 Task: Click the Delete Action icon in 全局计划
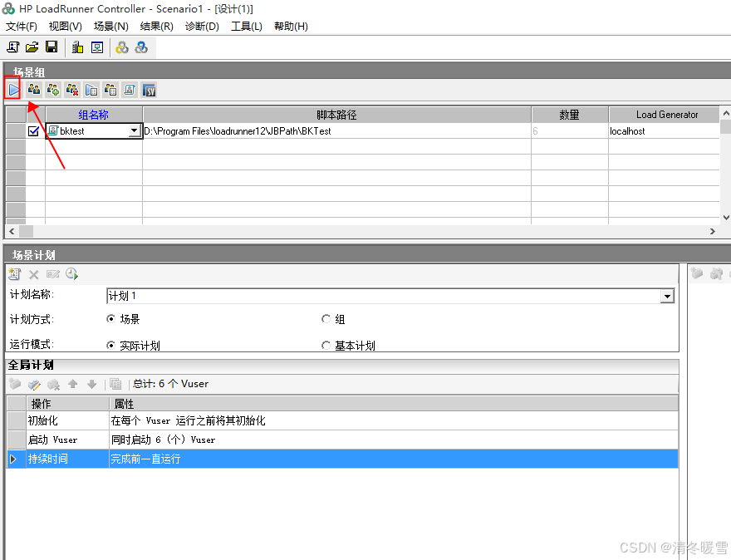[x=54, y=384]
